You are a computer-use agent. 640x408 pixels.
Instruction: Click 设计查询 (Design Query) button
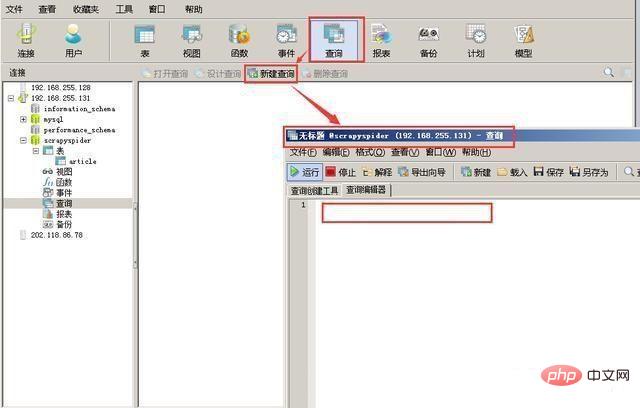pos(218,74)
